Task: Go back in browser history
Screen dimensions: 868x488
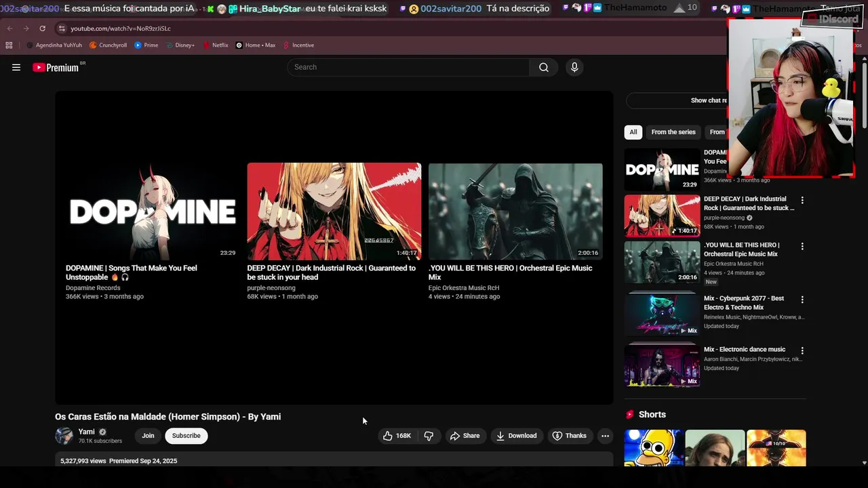Action: pos(9,28)
